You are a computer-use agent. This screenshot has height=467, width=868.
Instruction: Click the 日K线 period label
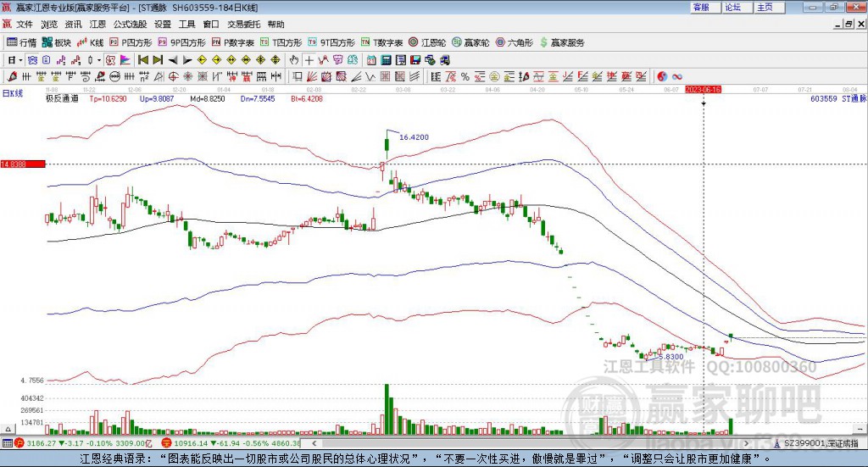click(13, 93)
